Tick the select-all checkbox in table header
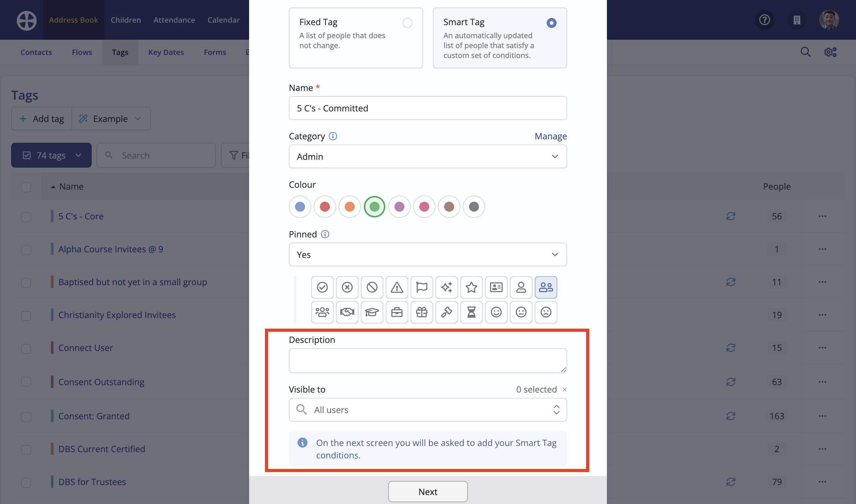This screenshot has height=504, width=856. tap(26, 187)
